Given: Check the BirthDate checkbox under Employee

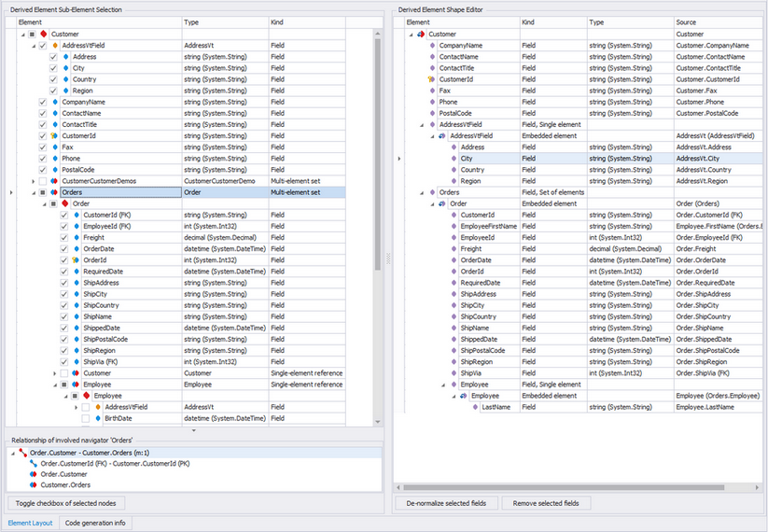Looking at the screenshot, I should (x=86, y=418).
